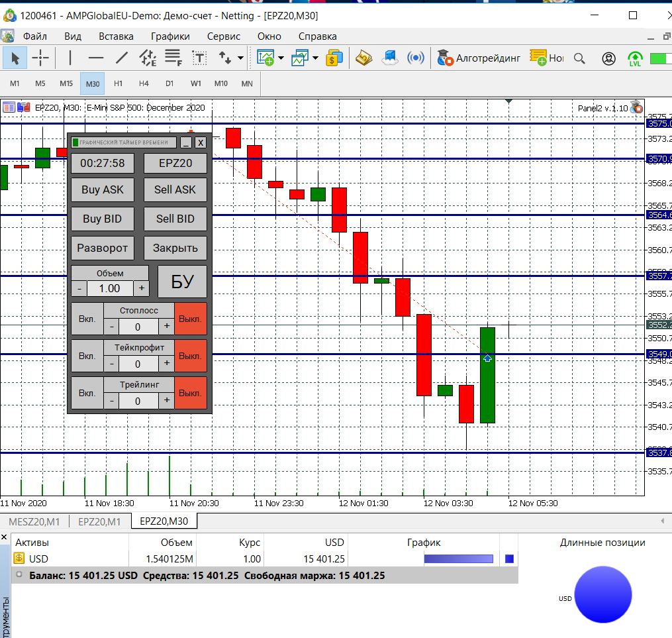Open the Вид menu

pos(73,36)
